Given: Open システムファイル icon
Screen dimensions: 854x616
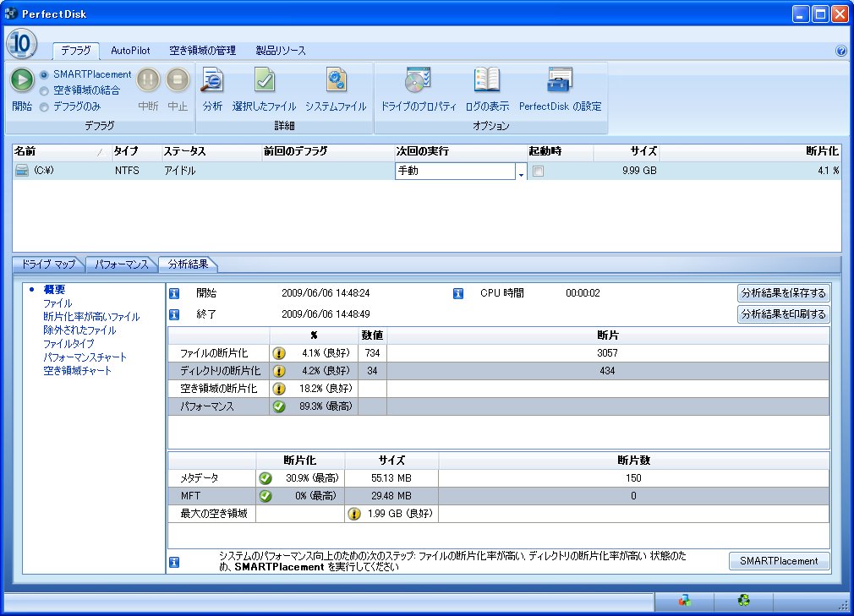Looking at the screenshot, I should [x=336, y=80].
